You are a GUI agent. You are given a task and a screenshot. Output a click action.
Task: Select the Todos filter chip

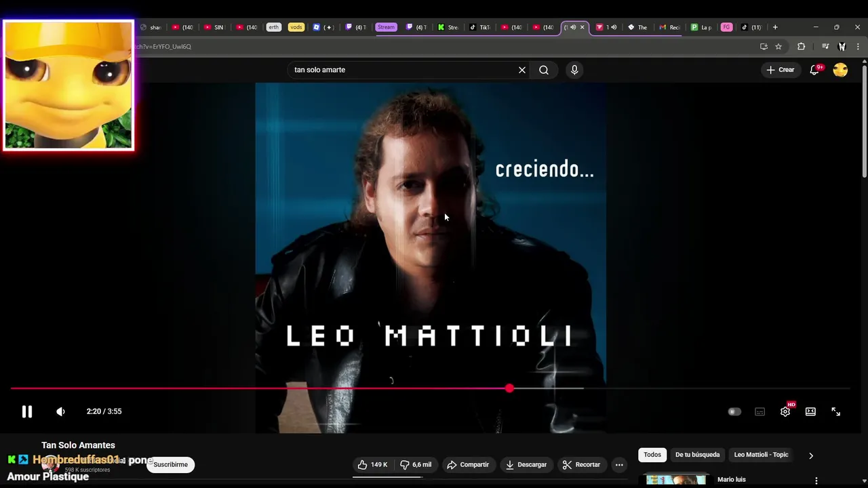pyautogui.click(x=652, y=455)
